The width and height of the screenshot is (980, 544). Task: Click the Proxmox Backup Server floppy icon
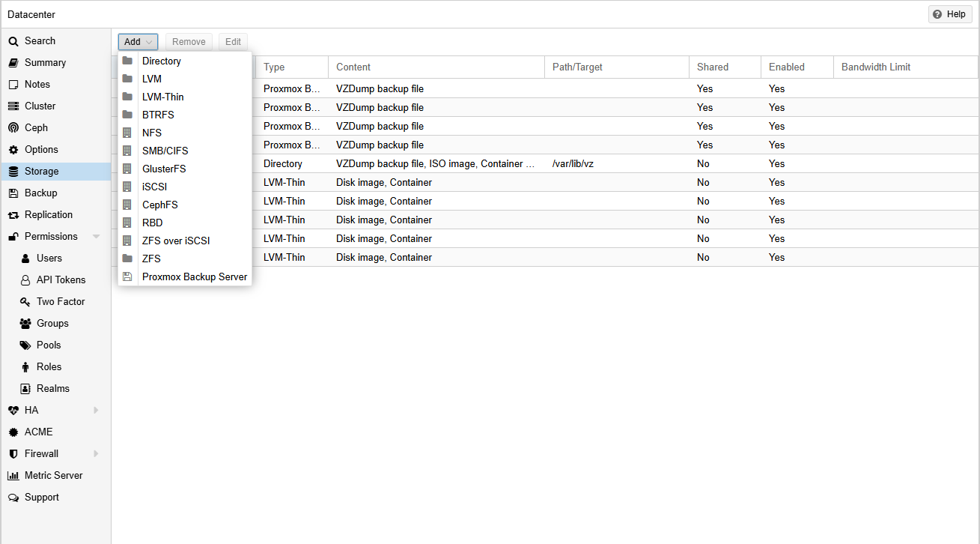pos(127,277)
